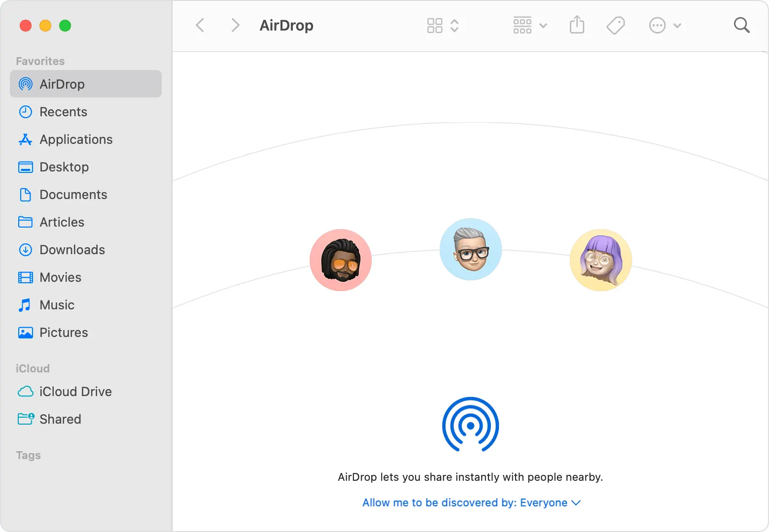Click the Applications sidebar icon
This screenshot has height=532, width=769.
(25, 139)
